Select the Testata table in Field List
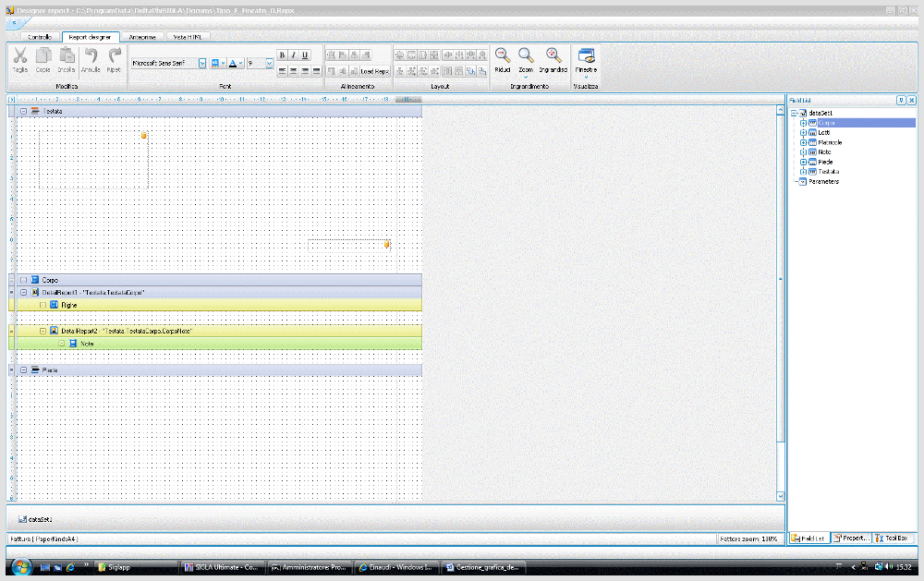Screen dimensions: 924x581 (x=829, y=172)
